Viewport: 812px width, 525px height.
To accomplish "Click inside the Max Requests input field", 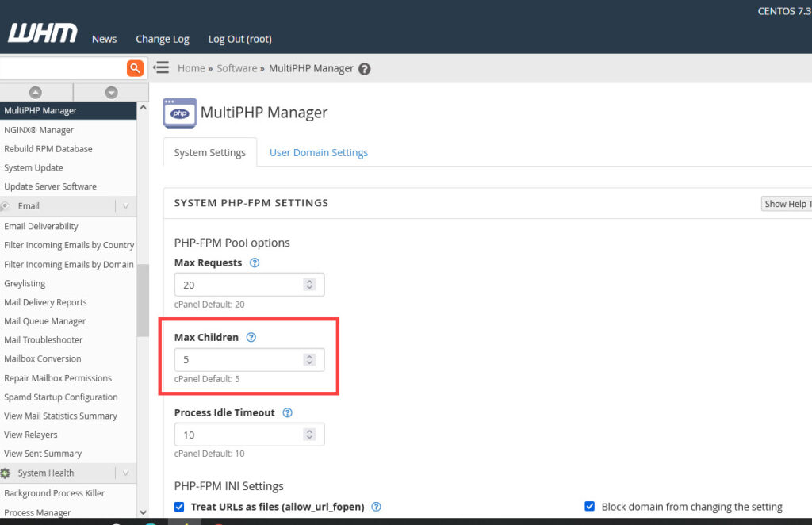I will click(x=238, y=284).
